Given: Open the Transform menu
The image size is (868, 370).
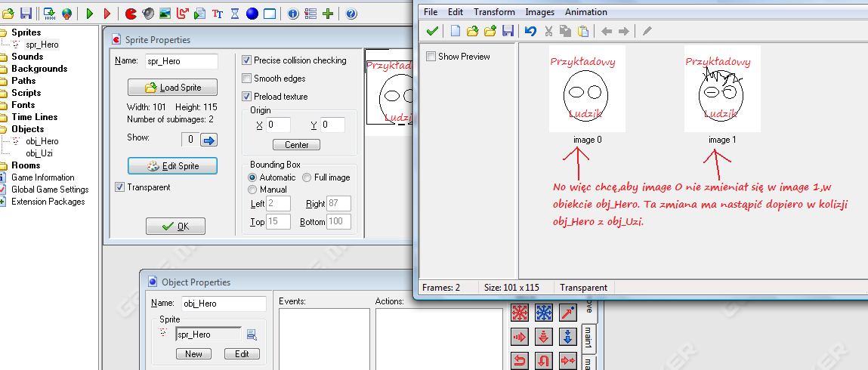Looking at the screenshot, I should coord(494,12).
